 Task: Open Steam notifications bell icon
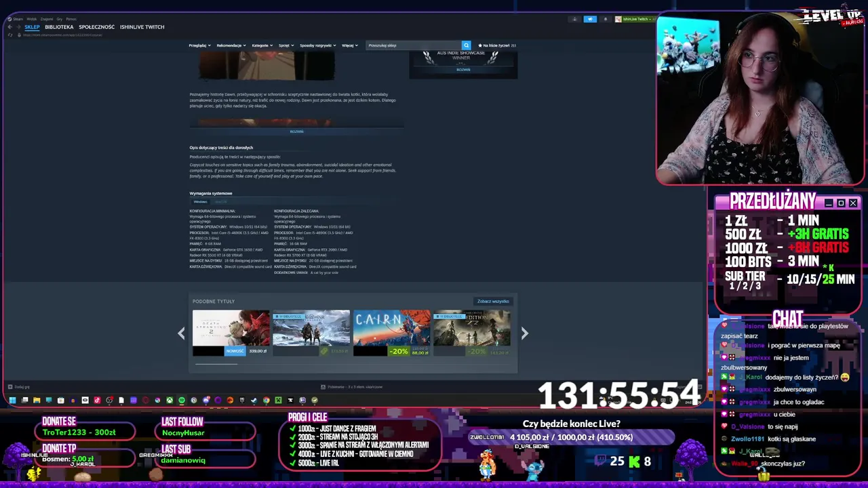[606, 19]
